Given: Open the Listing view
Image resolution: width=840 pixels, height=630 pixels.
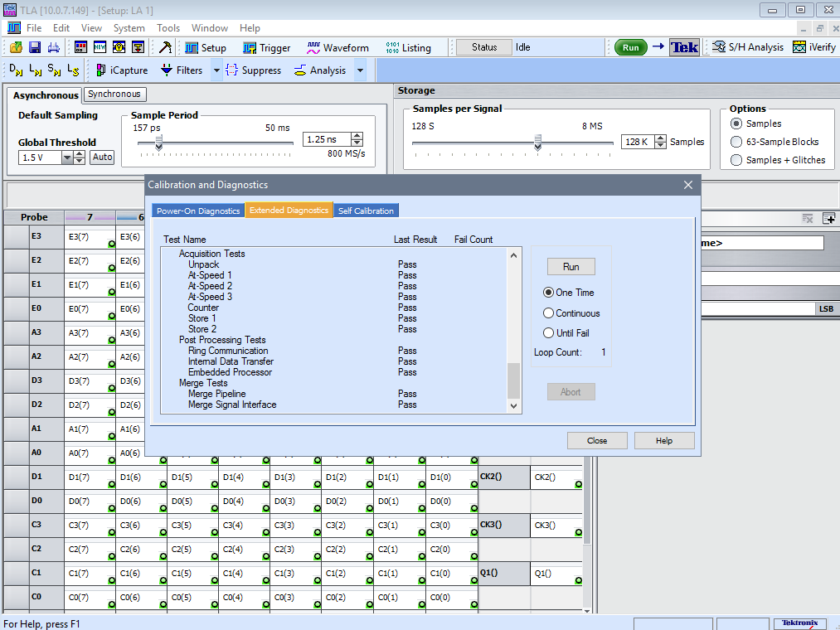Looking at the screenshot, I should coord(408,47).
